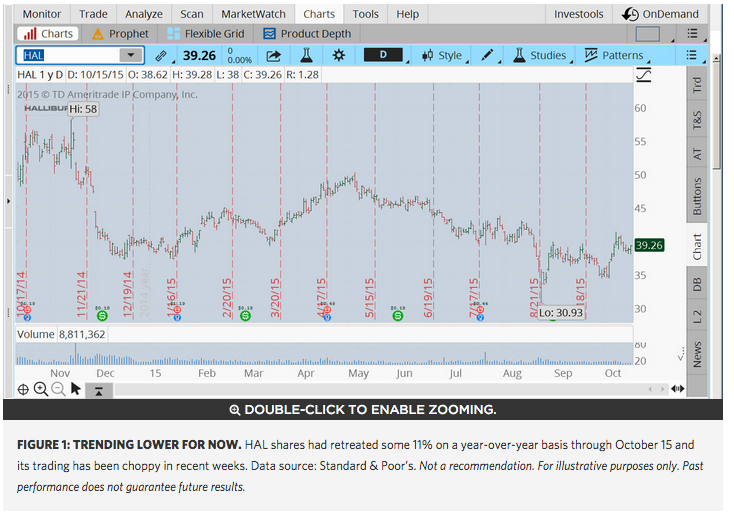The width and height of the screenshot is (734, 516).
Task: Click the 39.26 last price in toolbar
Action: (x=199, y=56)
